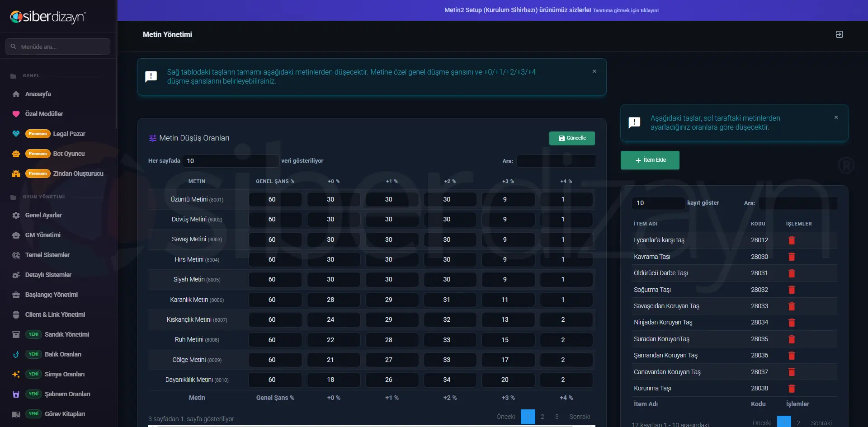Open the Her sayfada rows dropdown

(x=231, y=161)
